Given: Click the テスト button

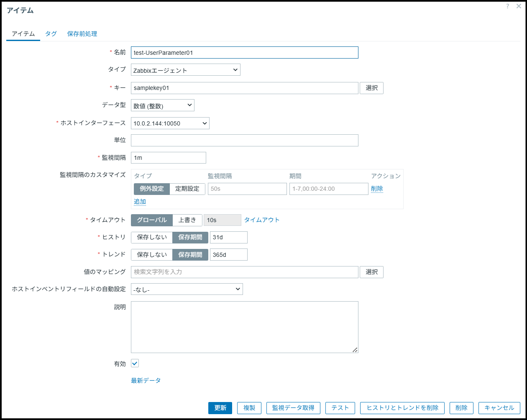Looking at the screenshot, I should click(x=340, y=408).
